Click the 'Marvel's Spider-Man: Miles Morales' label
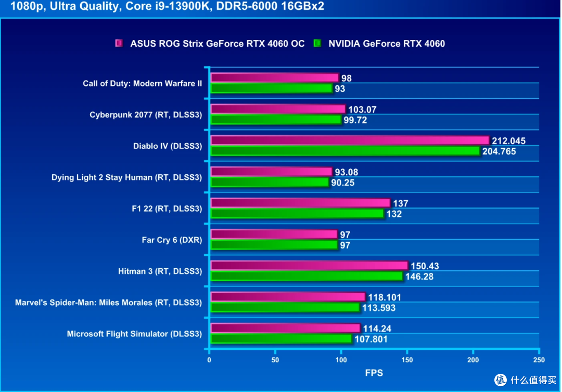This screenshot has height=392, width=562. pos(83,303)
